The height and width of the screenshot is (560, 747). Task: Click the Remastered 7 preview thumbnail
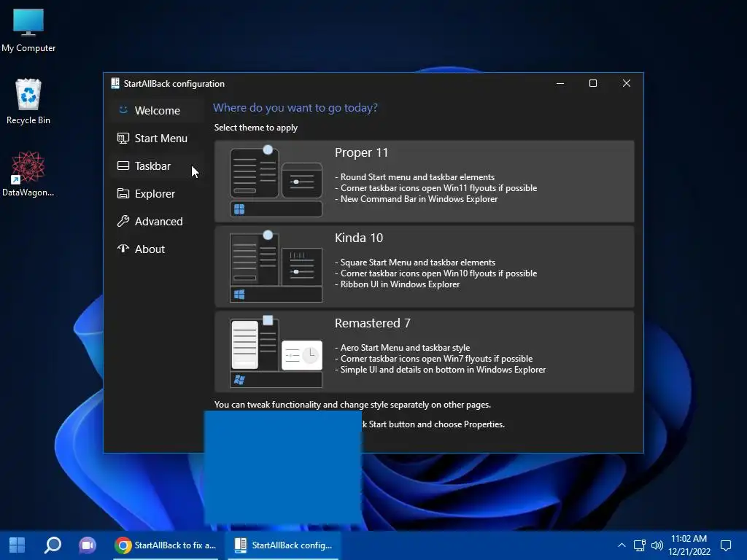pyautogui.click(x=276, y=352)
